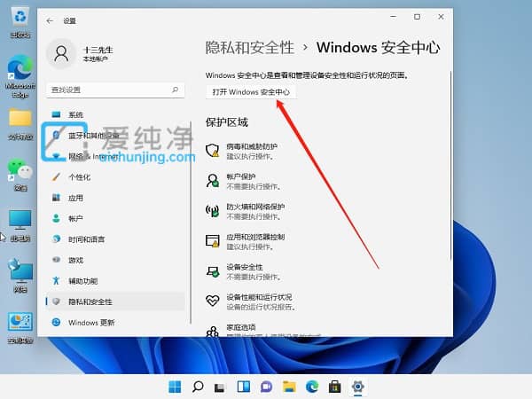This screenshot has width=532, height=399.
Task: Focus the find a setting search box
Action: click(115, 90)
